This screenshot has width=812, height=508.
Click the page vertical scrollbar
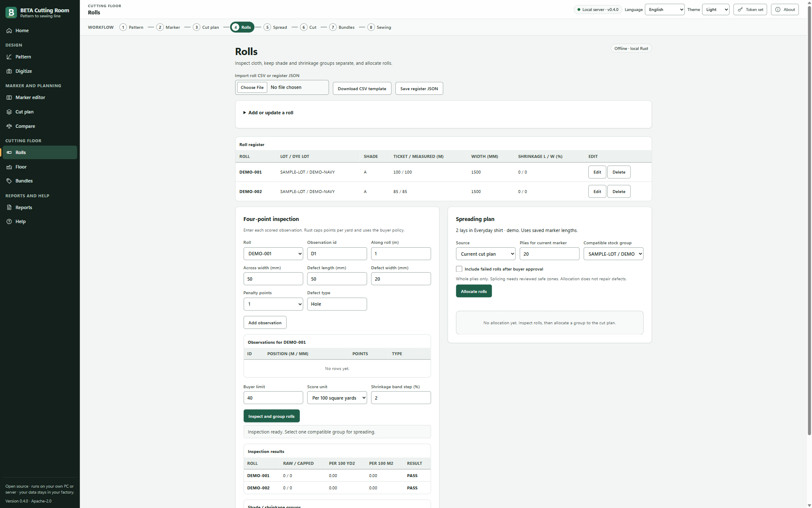pyautogui.click(x=809, y=220)
